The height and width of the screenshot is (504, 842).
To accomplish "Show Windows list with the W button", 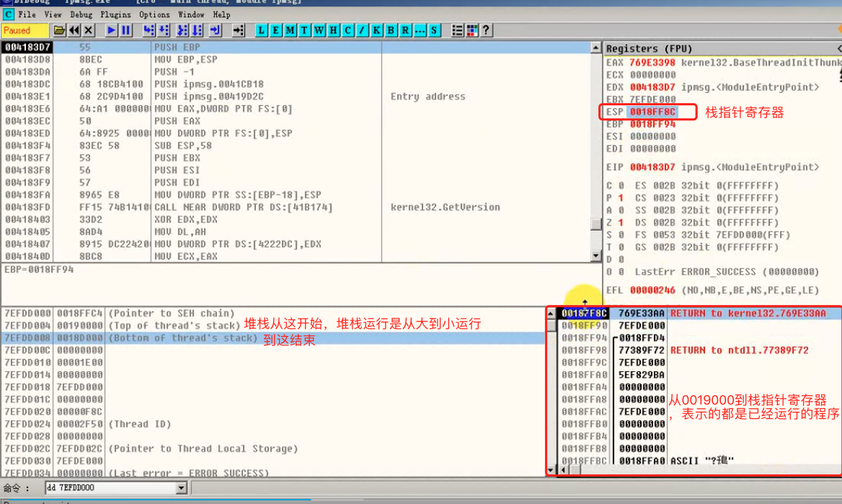I will 319,30.
